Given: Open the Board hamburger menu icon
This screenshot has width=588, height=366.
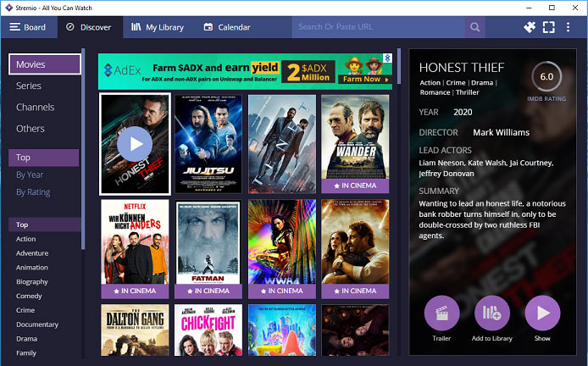Looking at the screenshot, I should pos(15,27).
